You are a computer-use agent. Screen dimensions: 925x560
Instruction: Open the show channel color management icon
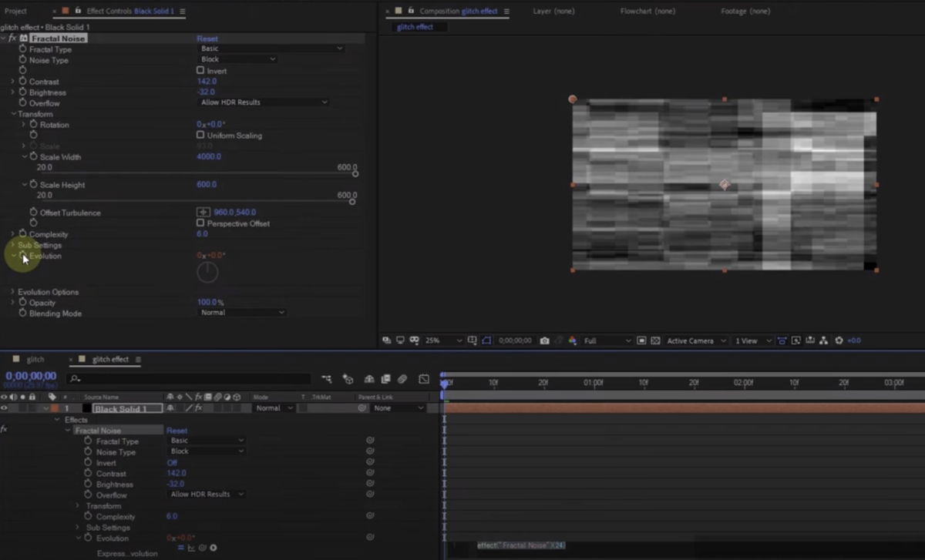(571, 340)
